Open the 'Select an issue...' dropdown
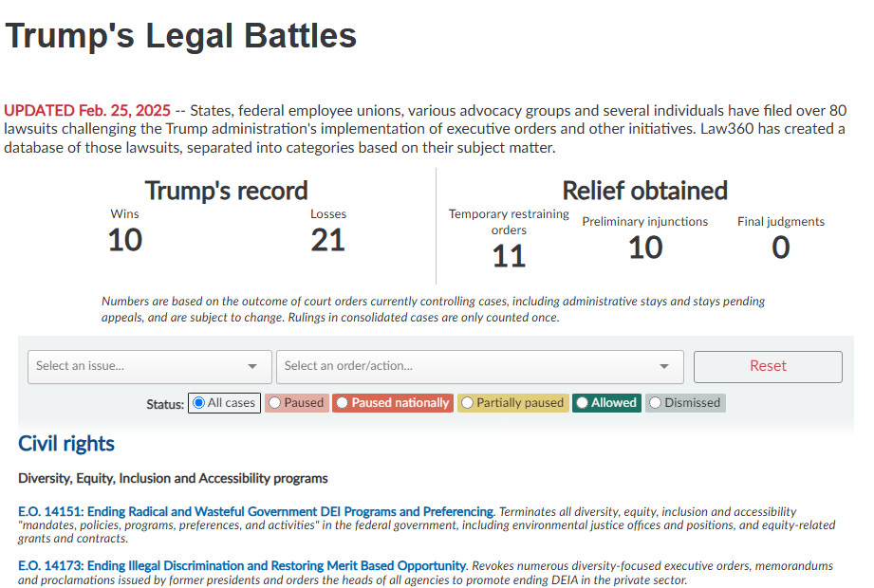 click(149, 366)
